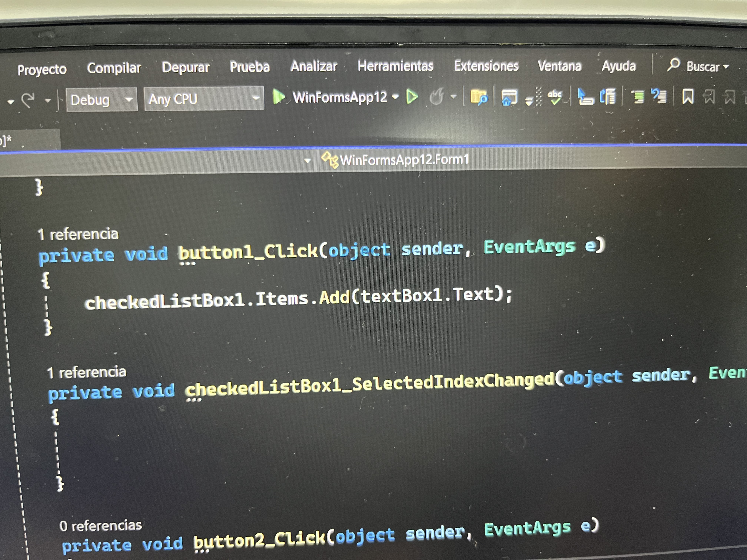Open the Any CPU platform dropdown
The width and height of the screenshot is (747, 560).
256,98
